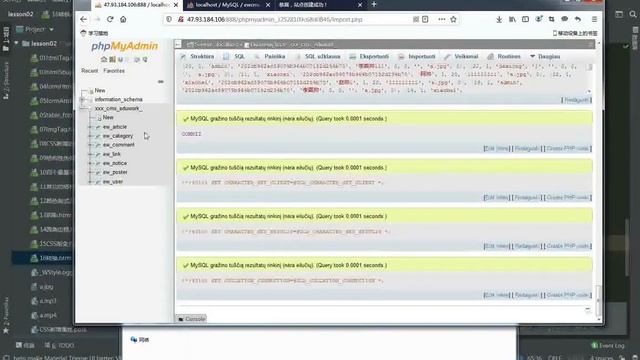This screenshot has width=640, height=360.
Task: Switch to the localhost / MySQL browser tab
Action: [x=229, y=5]
